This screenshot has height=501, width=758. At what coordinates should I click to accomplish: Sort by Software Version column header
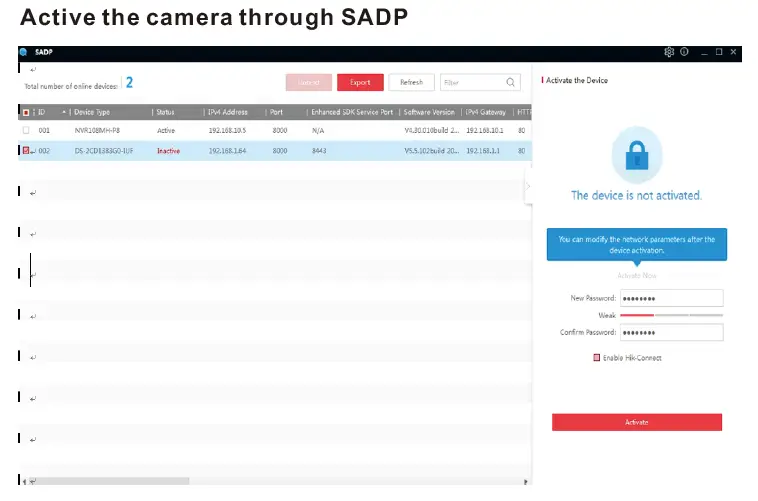coord(429,112)
